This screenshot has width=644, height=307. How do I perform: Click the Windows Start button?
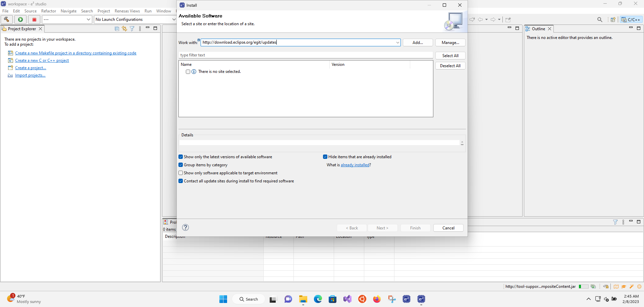pyautogui.click(x=223, y=299)
